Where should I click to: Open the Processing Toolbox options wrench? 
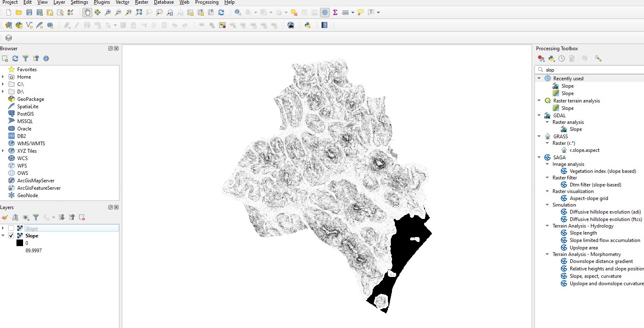tap(598, 58)
